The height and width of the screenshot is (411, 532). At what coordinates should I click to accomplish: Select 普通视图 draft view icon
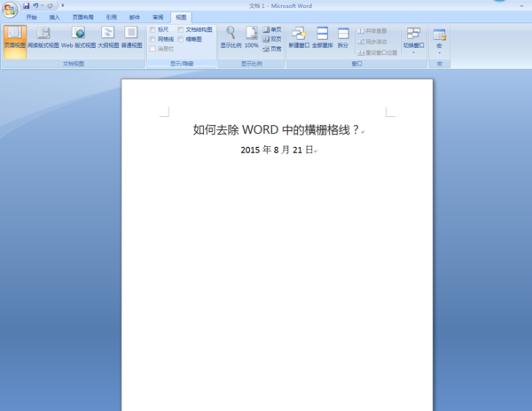[x=131, y=37]
